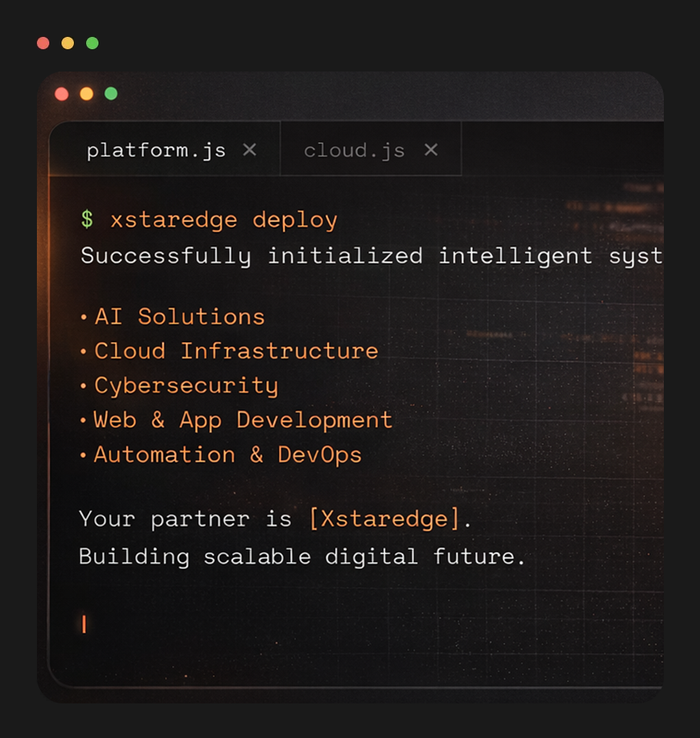This screenshot has height=738, width=700.
Task: Click the "Successfully initialized" output line
Action: pos(369,256)
